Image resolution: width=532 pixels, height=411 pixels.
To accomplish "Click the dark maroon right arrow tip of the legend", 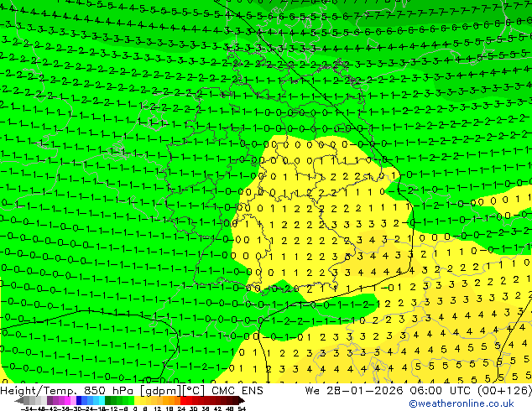I will tap(242, 401).
